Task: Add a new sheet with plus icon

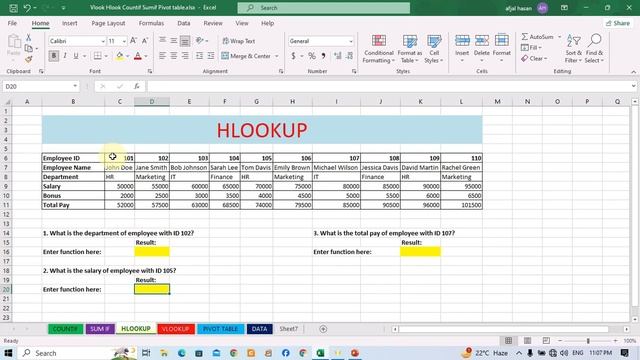Action: [x=323, y=329]
